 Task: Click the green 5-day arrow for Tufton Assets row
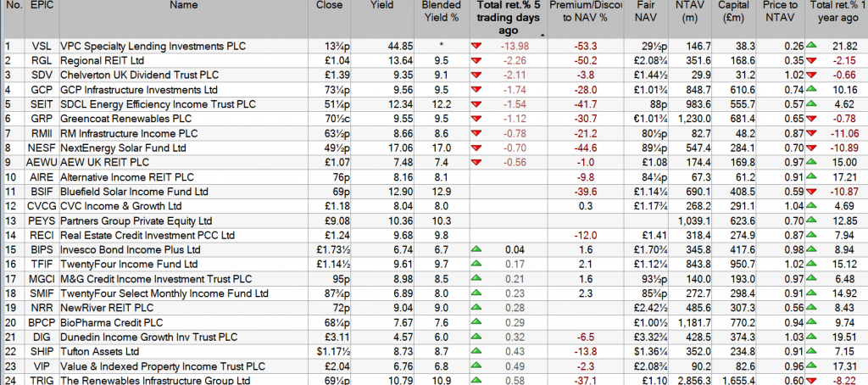(x=477, y=351)
